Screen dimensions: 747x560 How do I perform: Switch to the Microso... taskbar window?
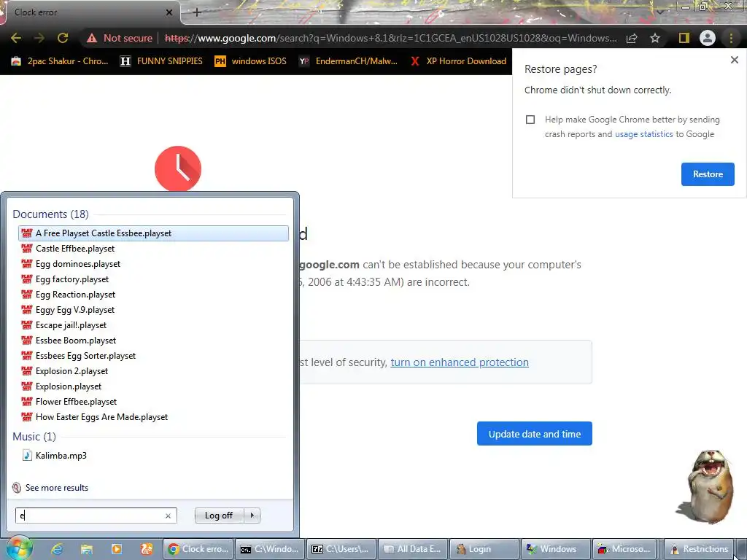[625, 549]
